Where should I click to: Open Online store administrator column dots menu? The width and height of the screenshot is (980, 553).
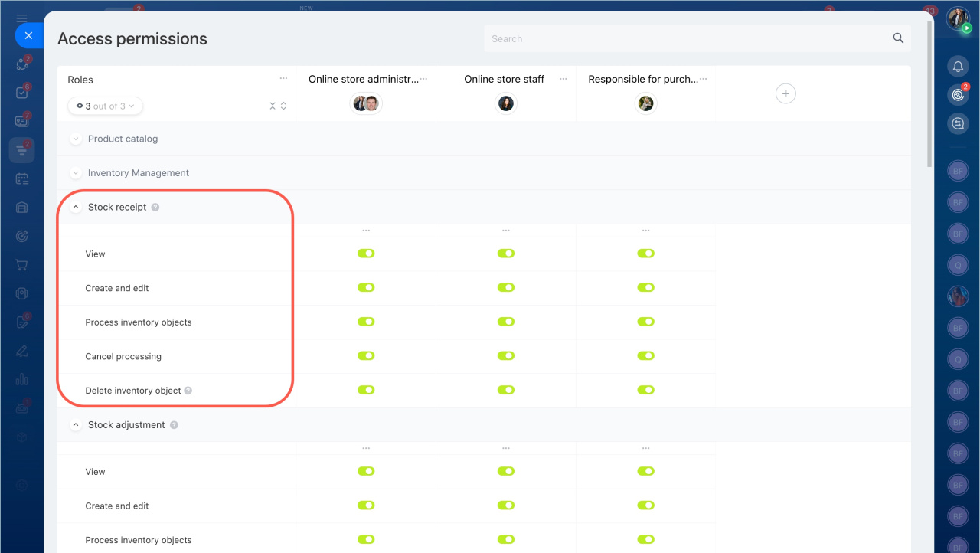pyautogui.click(x=423, y=79)
